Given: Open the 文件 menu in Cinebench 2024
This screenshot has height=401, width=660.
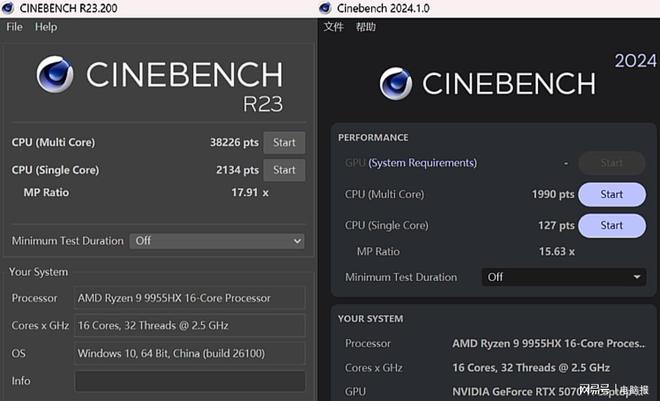Looking at the screenshot, I should [334, 27].
